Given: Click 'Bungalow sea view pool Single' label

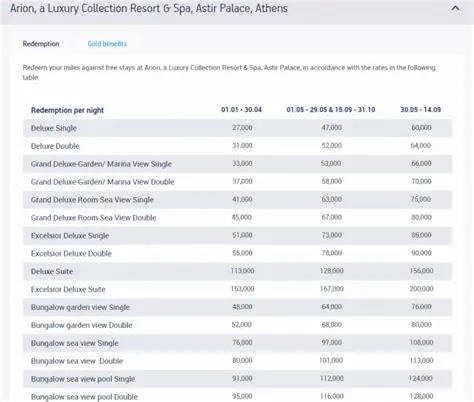Looking at the screenshot, I should (83, 379).
